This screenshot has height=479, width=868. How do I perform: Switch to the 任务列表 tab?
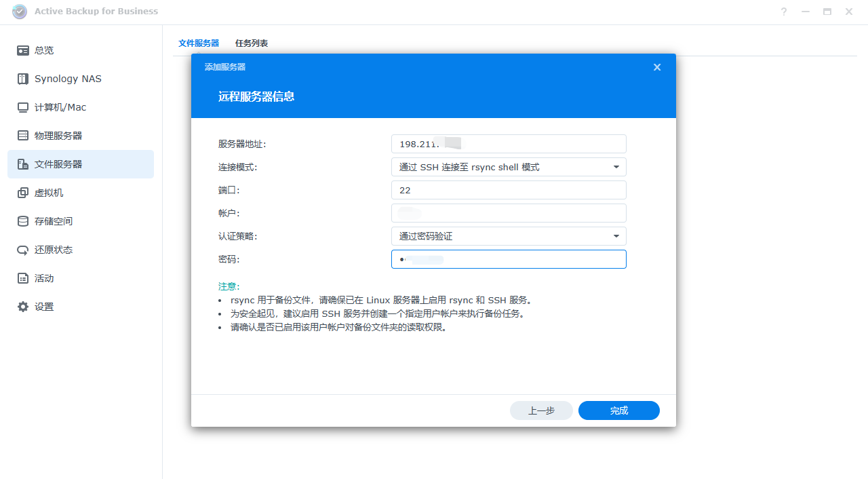click(x=252, y=43)
